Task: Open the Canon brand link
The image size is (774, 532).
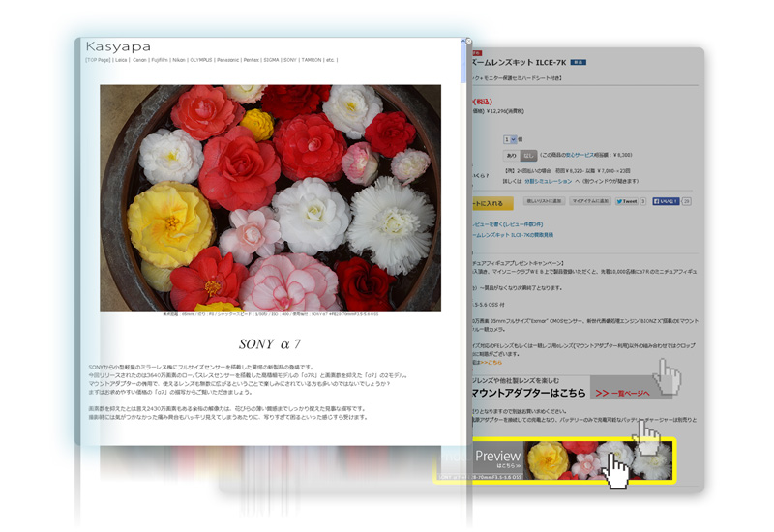Action: (139, 60)
